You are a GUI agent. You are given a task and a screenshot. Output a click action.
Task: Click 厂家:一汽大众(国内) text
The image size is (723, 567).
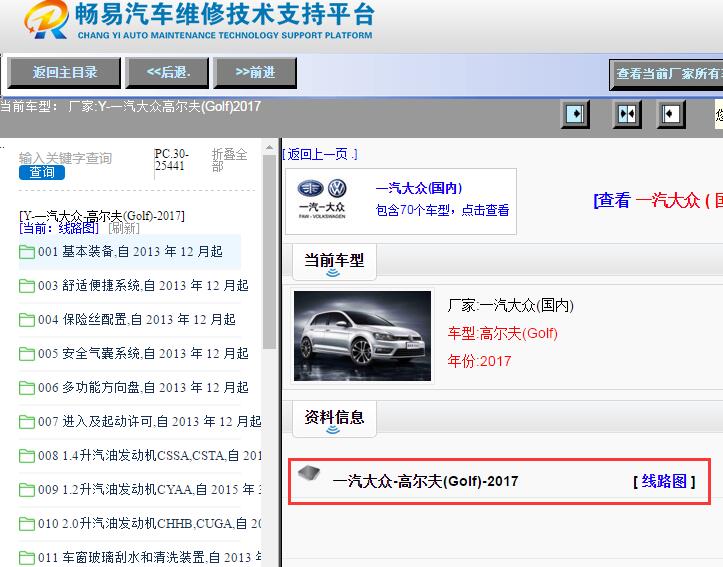pos(510,305)
